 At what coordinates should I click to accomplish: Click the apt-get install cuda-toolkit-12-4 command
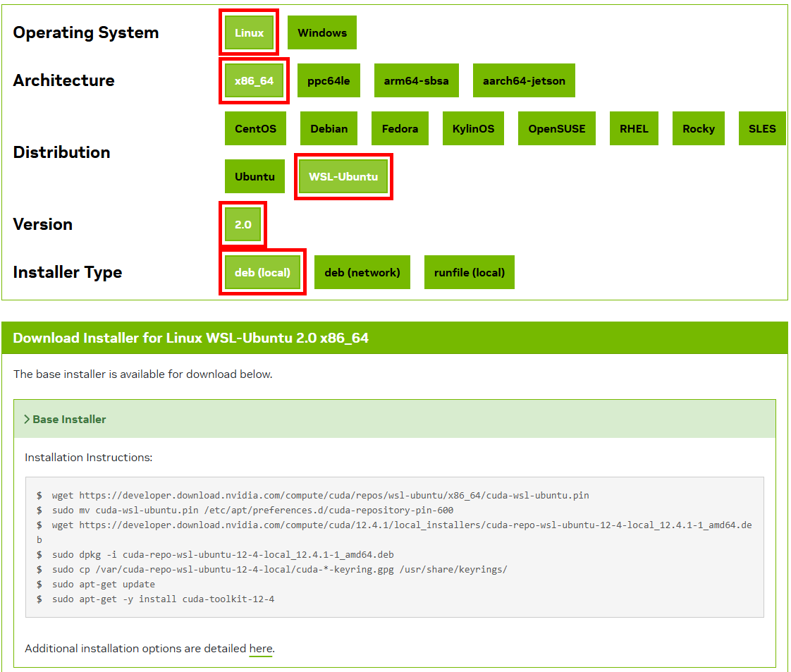tap(163, 599)
